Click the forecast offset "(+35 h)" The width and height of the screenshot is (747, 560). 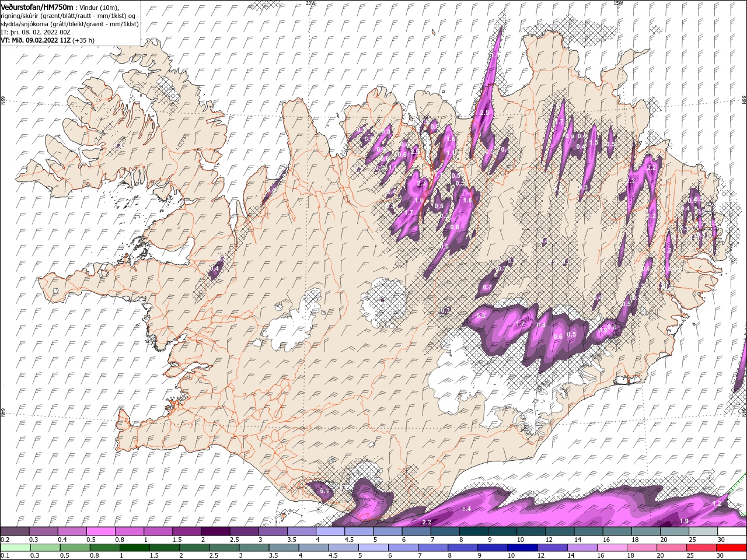[84, 40]
